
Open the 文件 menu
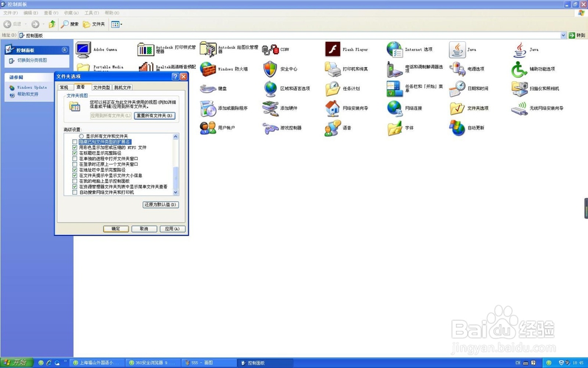click(x=11, y=13)
